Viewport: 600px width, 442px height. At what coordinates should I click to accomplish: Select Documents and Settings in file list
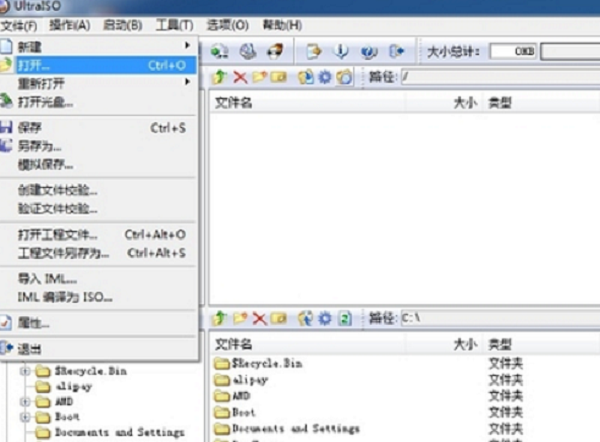[287, 429]
